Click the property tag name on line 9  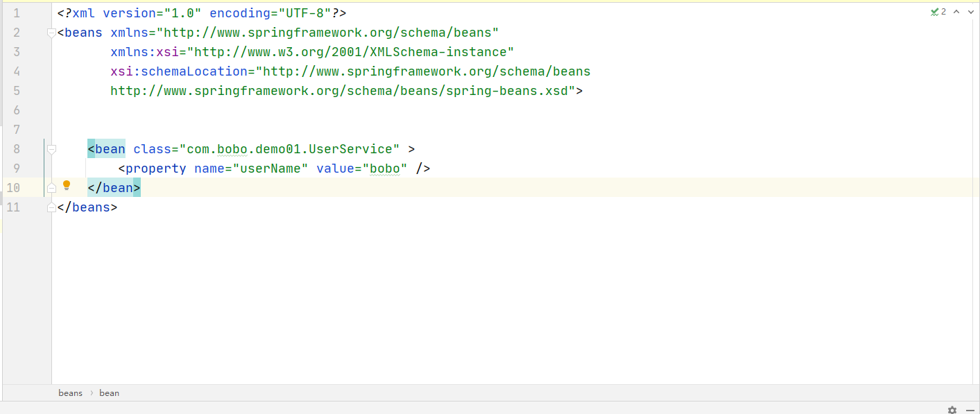[156, 169]
